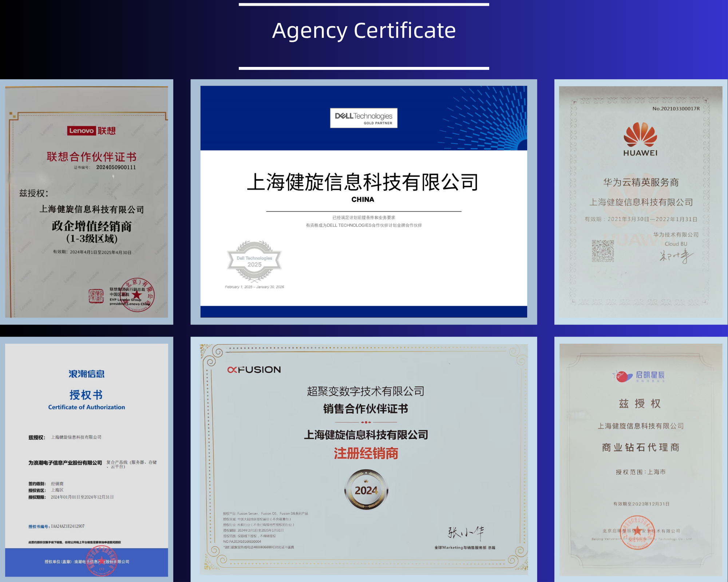Click the xFusion logo
728x582 pixels.
point(254,370)
